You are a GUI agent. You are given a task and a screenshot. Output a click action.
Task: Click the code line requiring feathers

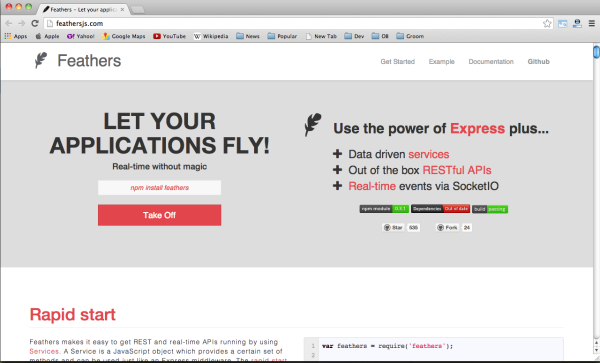387,346
